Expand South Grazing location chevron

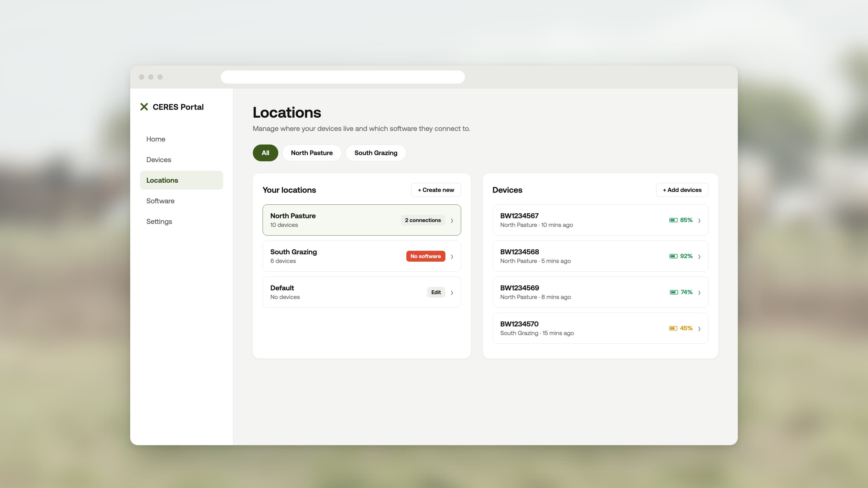point(452,257)
